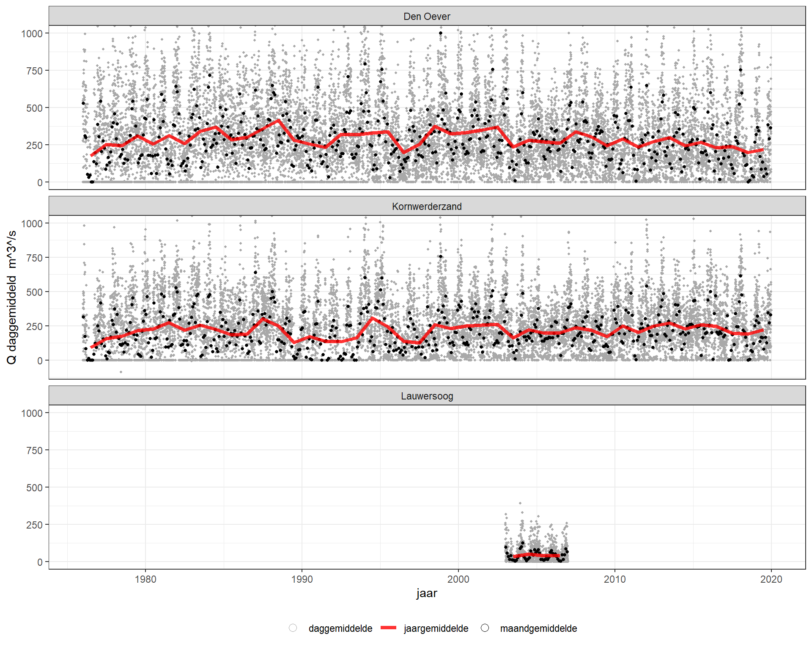Screen dimensions: 812x650
Task: Click the y-axis title Q daggemiddeld m^3^/s
Action: click(x=12, y=297)
